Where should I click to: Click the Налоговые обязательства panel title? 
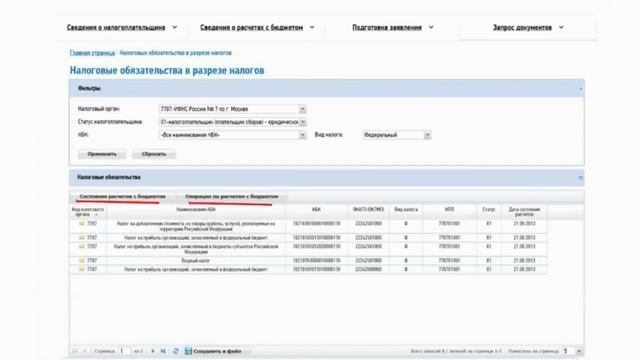click(109, 178)
